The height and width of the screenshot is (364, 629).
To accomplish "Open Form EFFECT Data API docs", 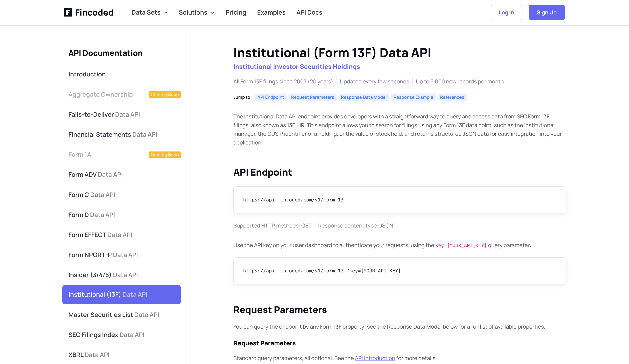I will pyautogui.click(x=100, y=235).
